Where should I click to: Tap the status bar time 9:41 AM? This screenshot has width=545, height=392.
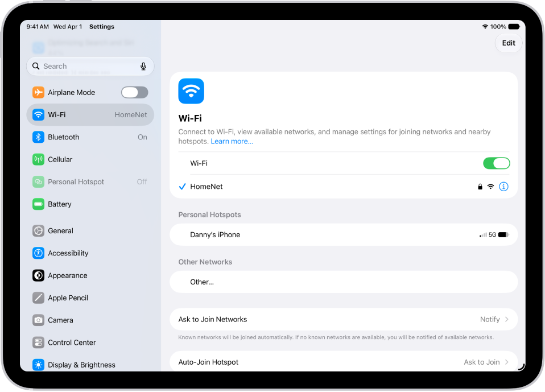coord(38,27)
